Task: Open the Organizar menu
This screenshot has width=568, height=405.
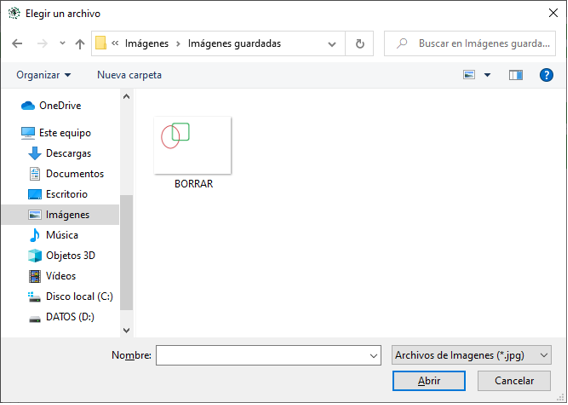Action: click(x=43, y=75)
